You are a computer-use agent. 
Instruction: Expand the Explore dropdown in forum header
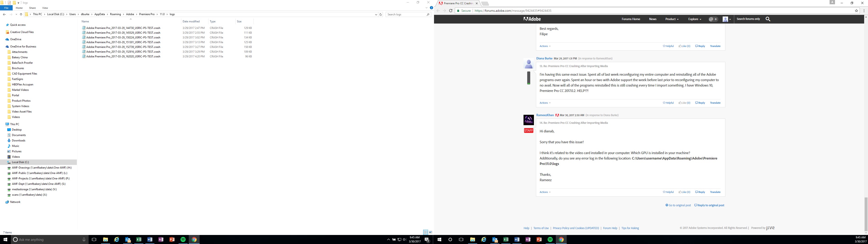694,19
